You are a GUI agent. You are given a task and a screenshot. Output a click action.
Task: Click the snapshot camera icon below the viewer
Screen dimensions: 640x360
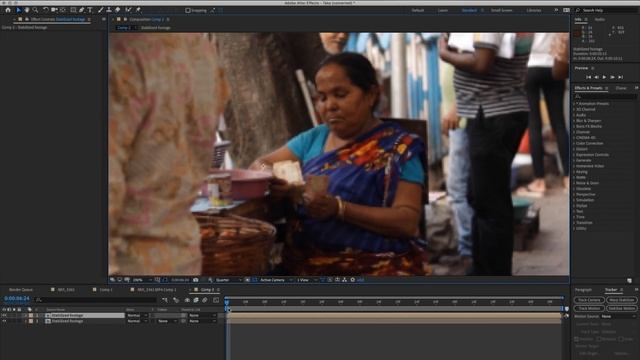point(196,280)
